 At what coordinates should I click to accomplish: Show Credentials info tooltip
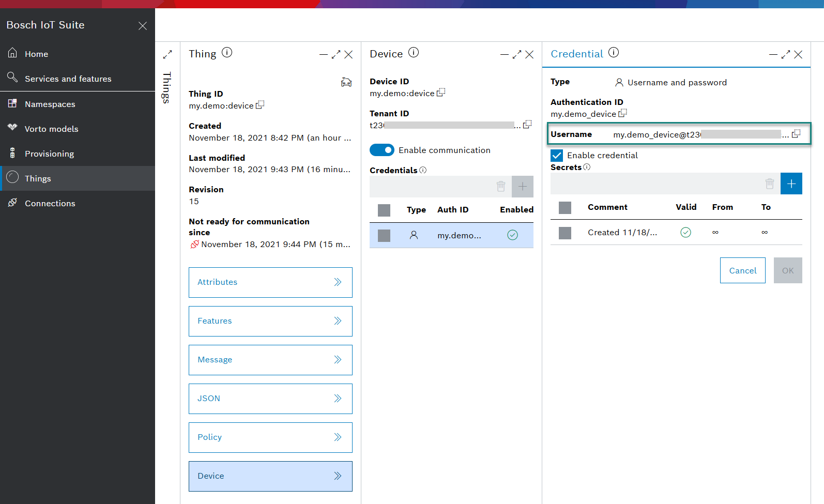click(x=423, y=170)
